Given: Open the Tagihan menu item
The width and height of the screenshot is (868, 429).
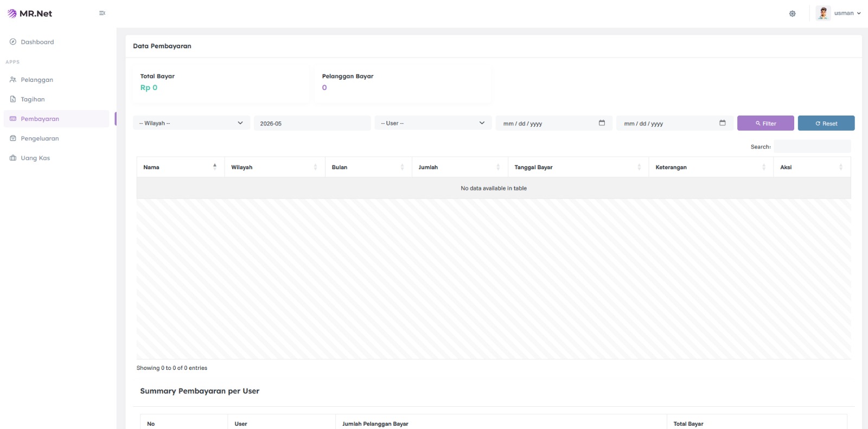Looking at the screenshot, I should pos(33,99).
